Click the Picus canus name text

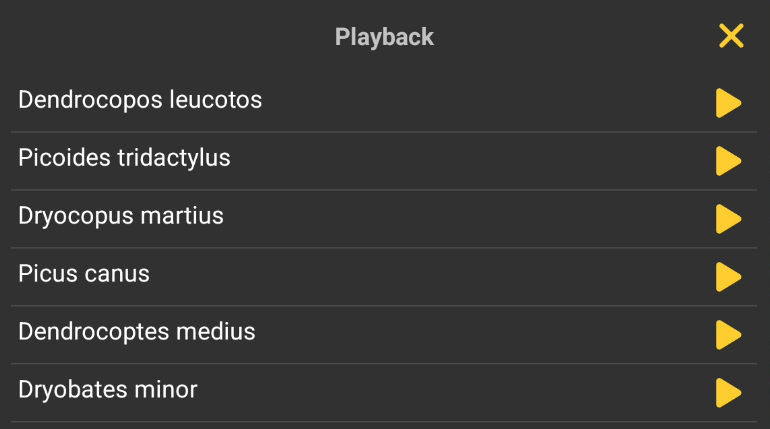[x=84, y=274]
